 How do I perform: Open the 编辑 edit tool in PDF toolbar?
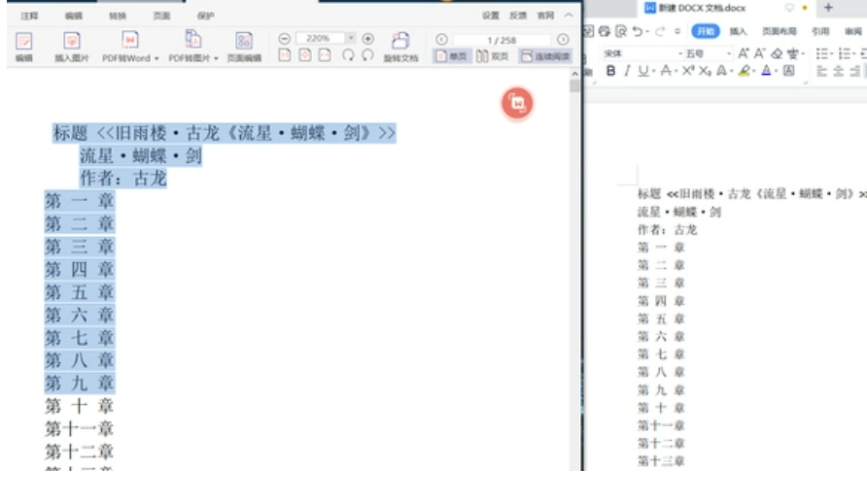[23, 46]
